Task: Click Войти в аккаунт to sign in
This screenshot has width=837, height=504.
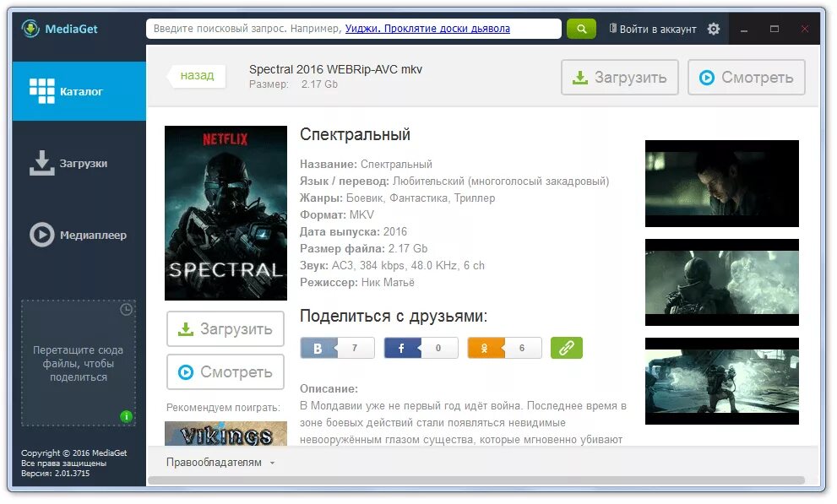Action: [x=654, y=29]
